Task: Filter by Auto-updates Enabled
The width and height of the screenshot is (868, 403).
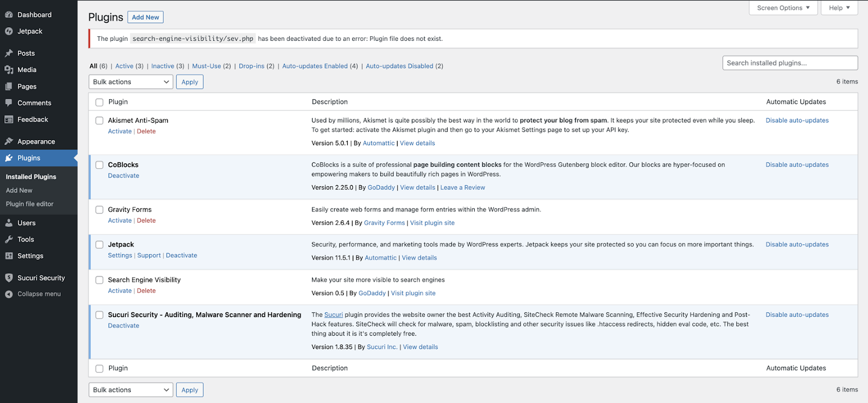Action: click(x=315, y=66)
